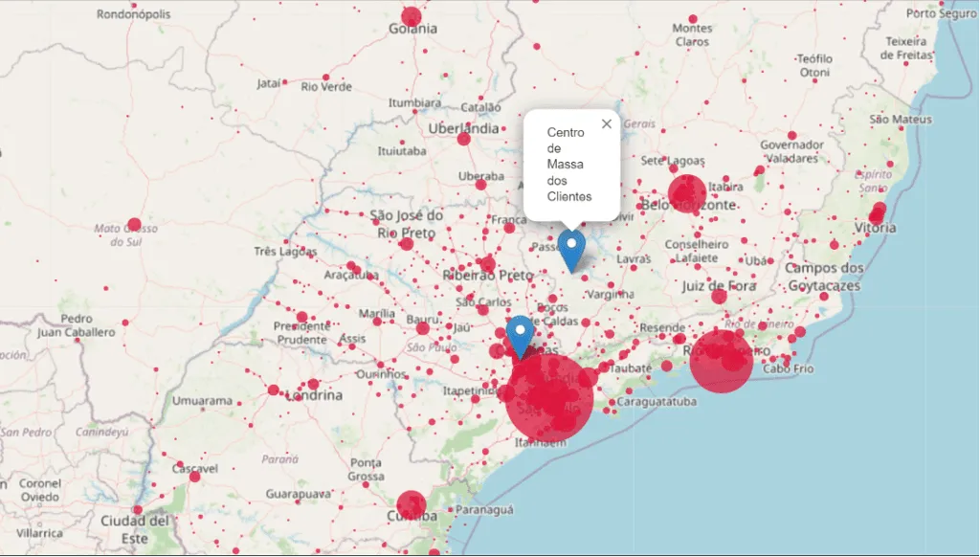Click the Centro de Massa dos Clientes text
980x557 pixels.
point(568,165)
